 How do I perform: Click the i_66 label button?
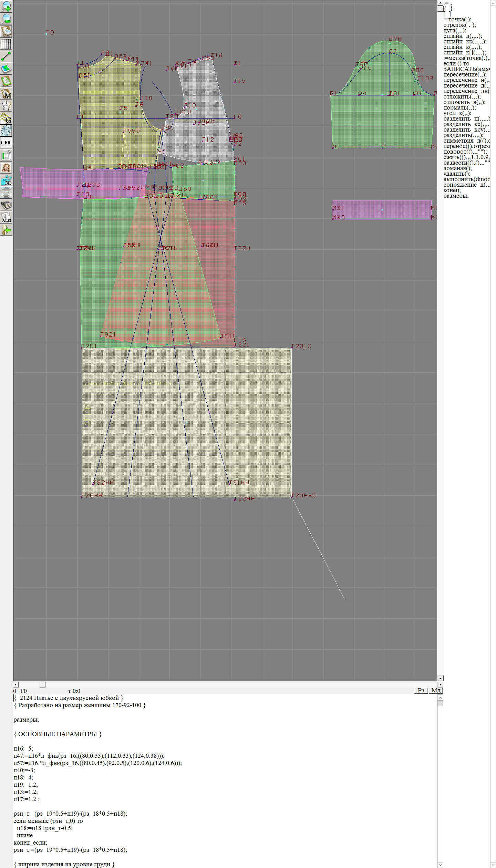(6, 143)
